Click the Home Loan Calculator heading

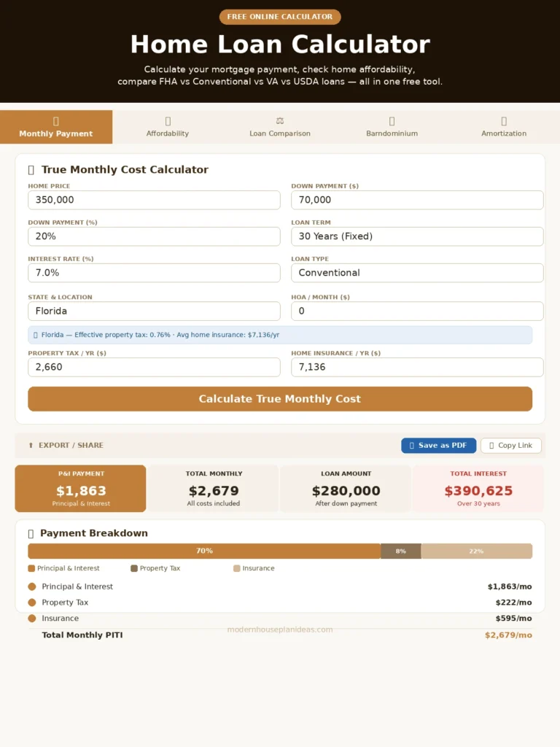pyautogui.click(x=280, y=44)
